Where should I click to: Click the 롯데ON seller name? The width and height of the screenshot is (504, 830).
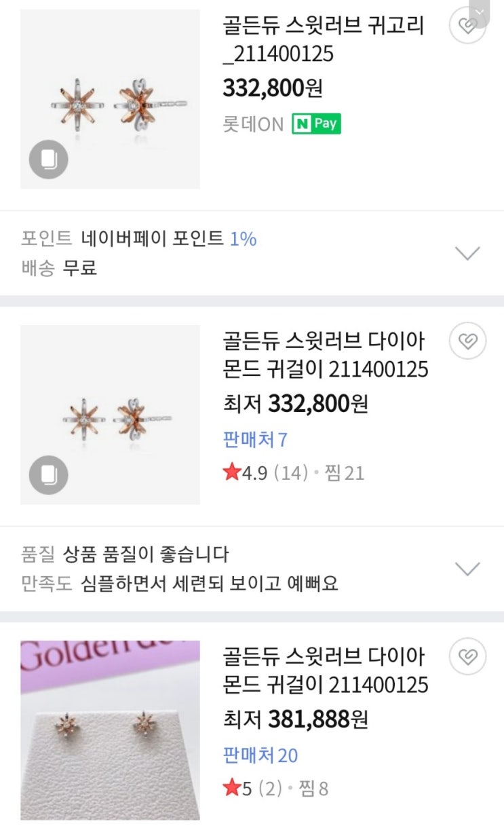coord(253,125)
